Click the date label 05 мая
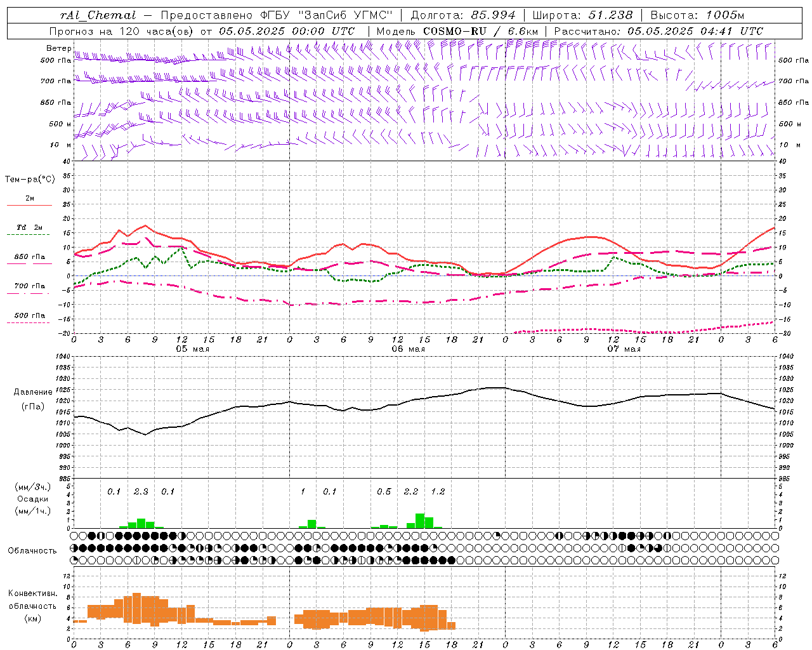The image size is (812, 650). tap(192, 349)
